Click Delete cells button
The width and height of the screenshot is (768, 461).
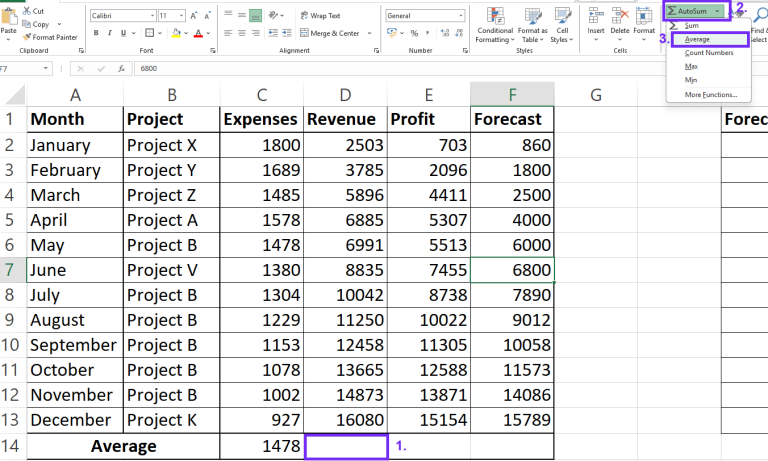620,24
